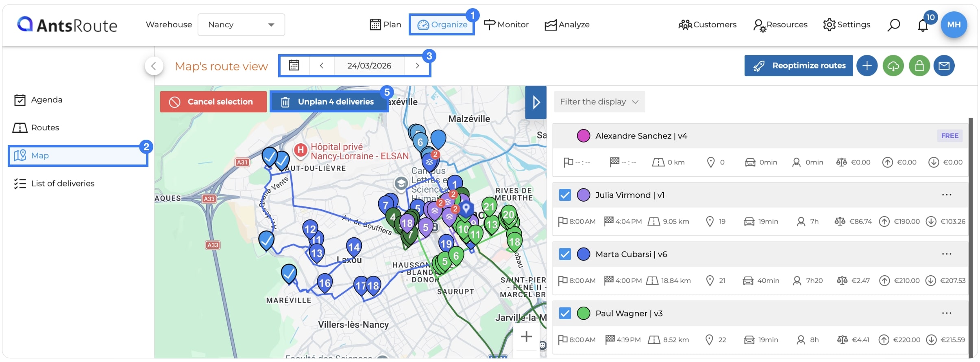Click the blue envelope mail icon
The image size is (980, 362).
click(944, 66)
